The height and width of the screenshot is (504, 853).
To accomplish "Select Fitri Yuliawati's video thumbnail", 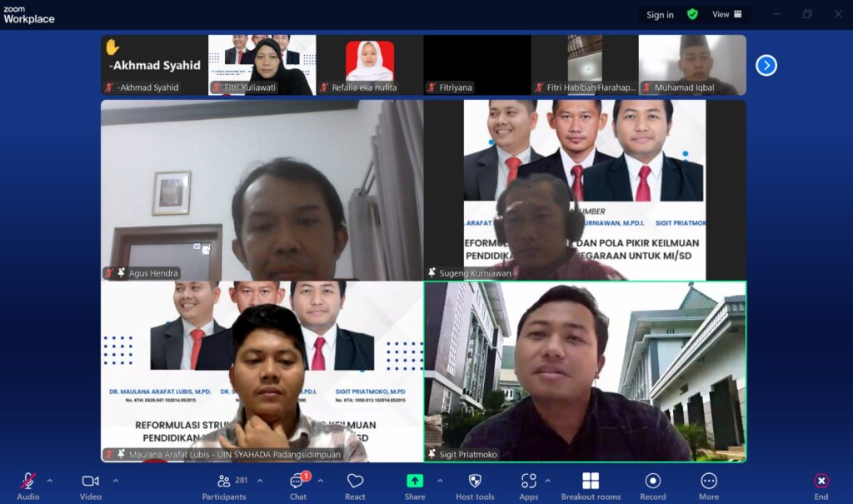I will click(262, 65).
